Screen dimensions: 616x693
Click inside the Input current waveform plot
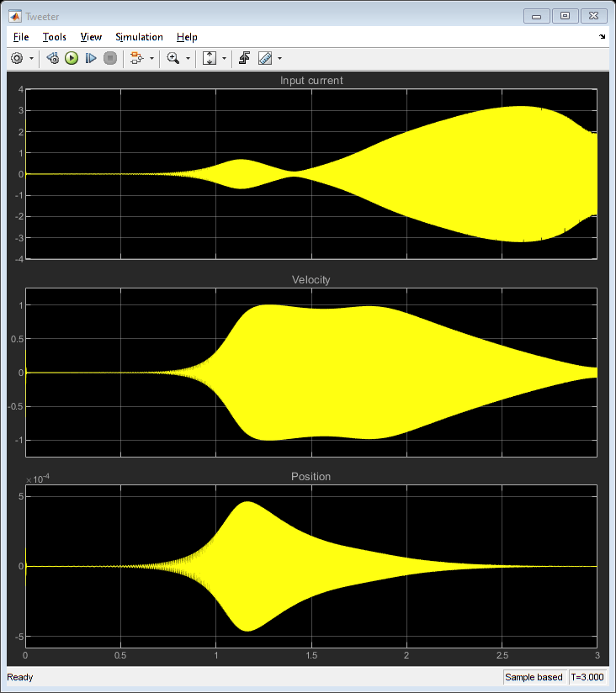coord(311,174)
